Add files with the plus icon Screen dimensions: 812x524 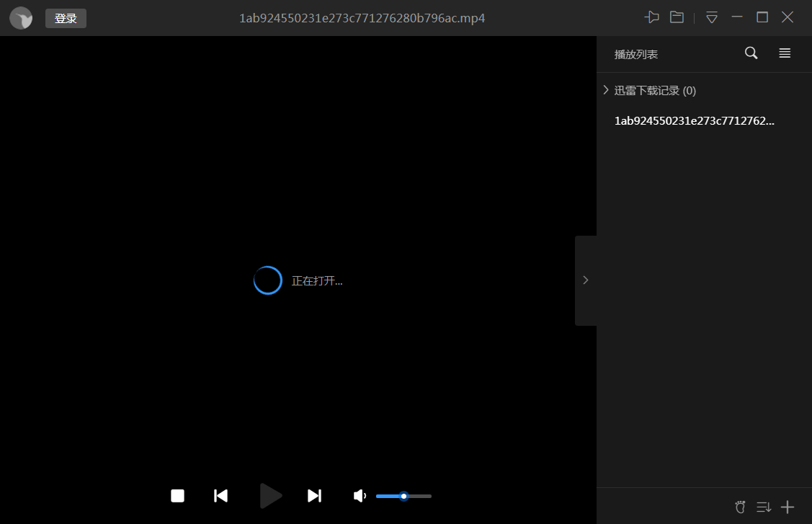coord(788,507)
